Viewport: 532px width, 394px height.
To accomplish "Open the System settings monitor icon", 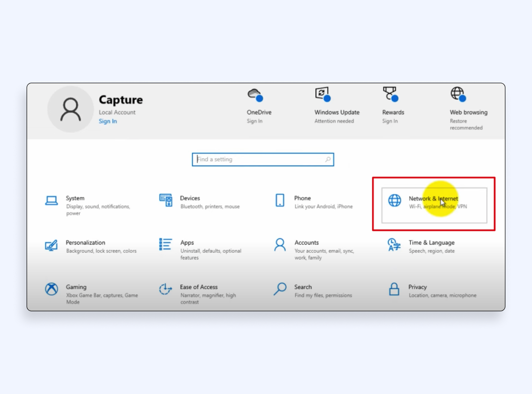I will click(52, 200).
